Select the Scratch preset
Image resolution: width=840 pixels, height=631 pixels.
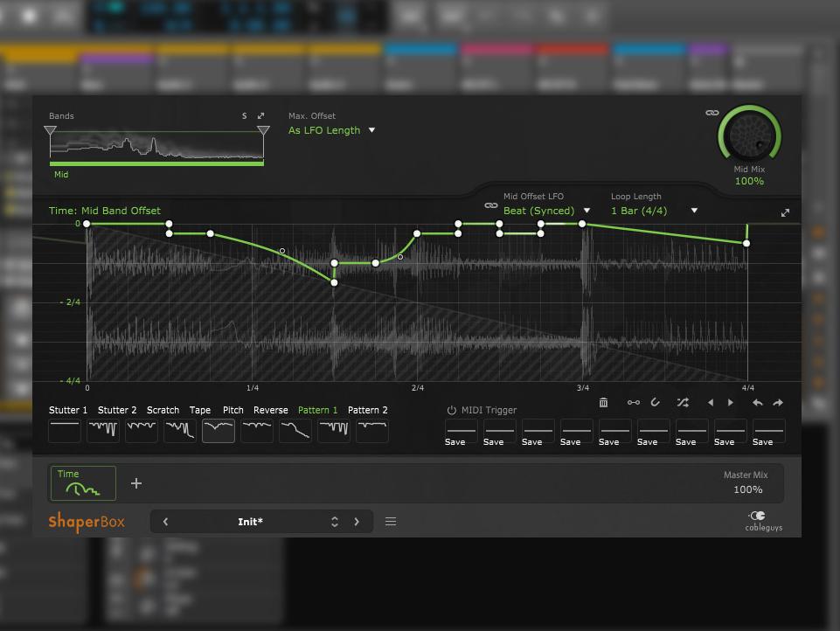click(x=163, y=410)
